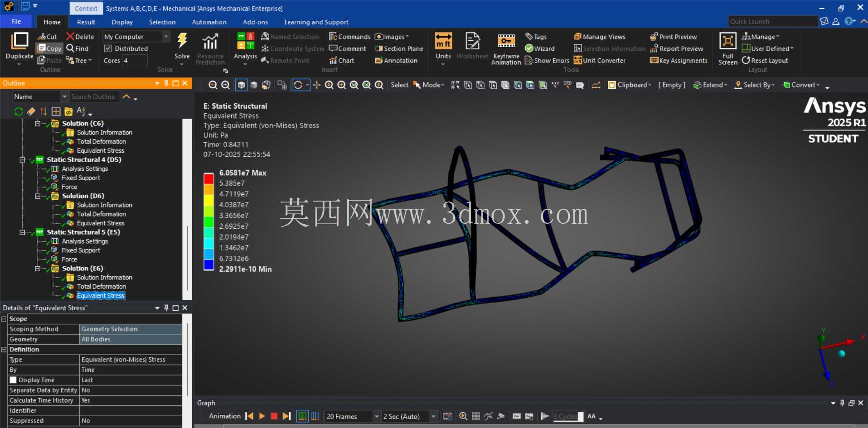Pin the Outline panel
Screen dimensions: 868x428
coord(166,83)
